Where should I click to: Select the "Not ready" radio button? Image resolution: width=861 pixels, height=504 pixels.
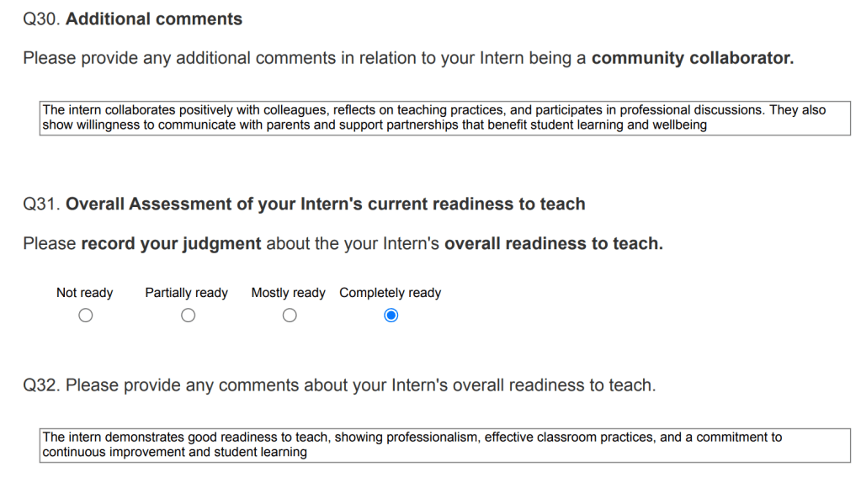[85, 316]
